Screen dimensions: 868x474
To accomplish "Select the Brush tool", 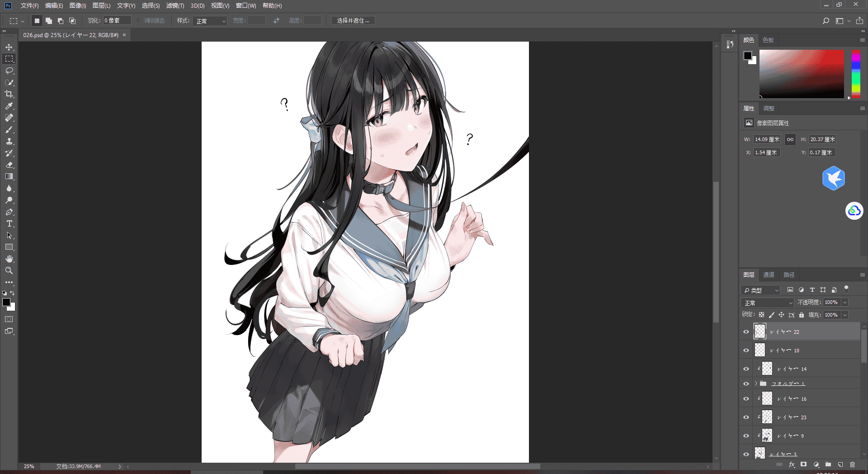I will [x=9, y=129].
